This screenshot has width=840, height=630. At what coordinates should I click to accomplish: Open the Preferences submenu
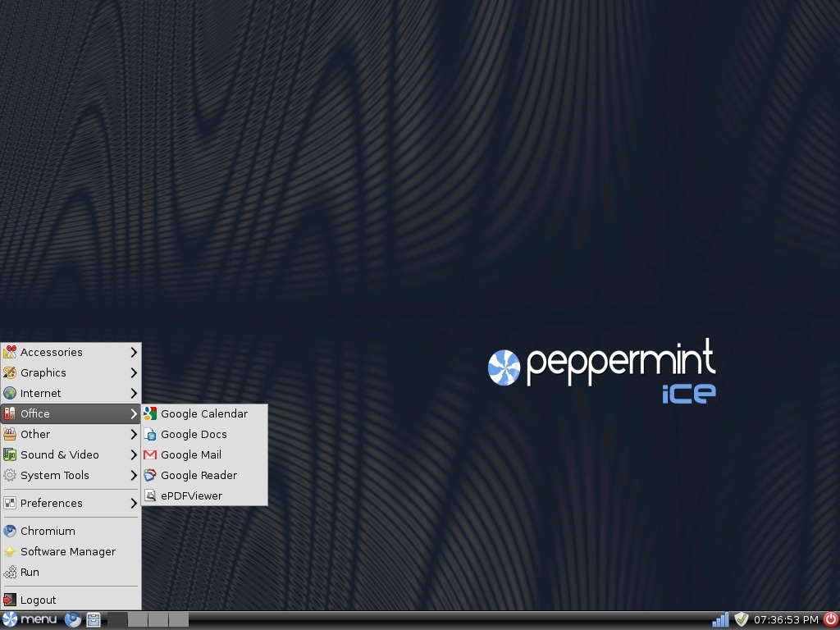coord(71,503)
